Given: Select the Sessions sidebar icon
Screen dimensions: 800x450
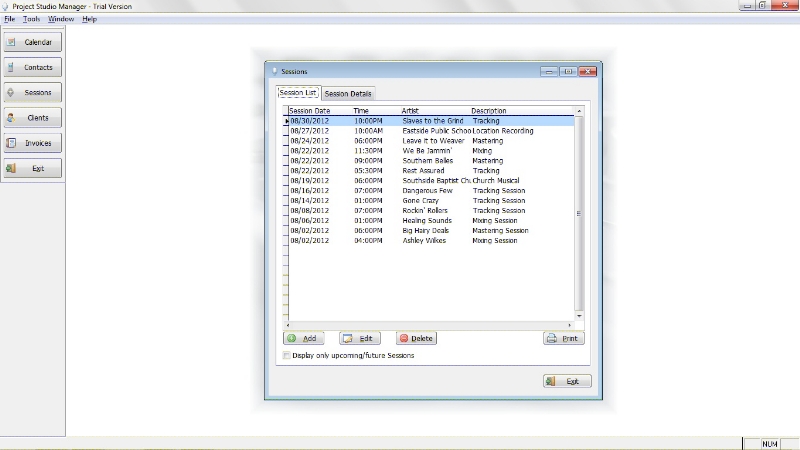Looking at the screenshot, I should [x=12, y=92].
